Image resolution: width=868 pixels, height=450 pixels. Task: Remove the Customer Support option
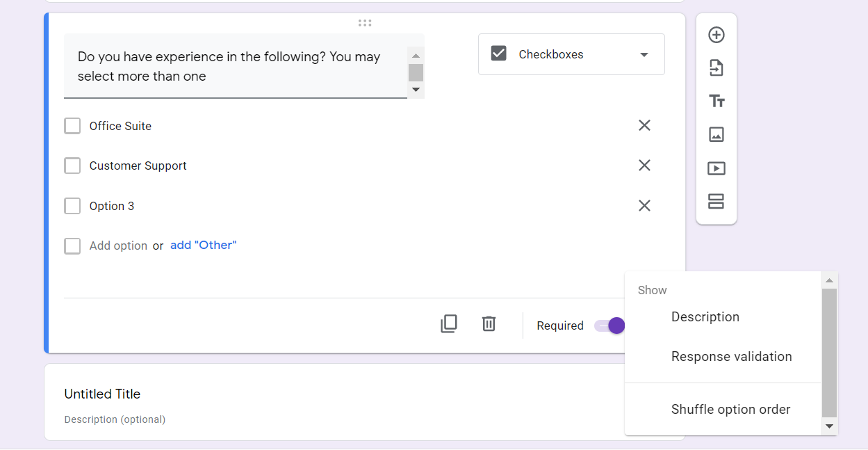pyautogui.click(x=645, y=166)
